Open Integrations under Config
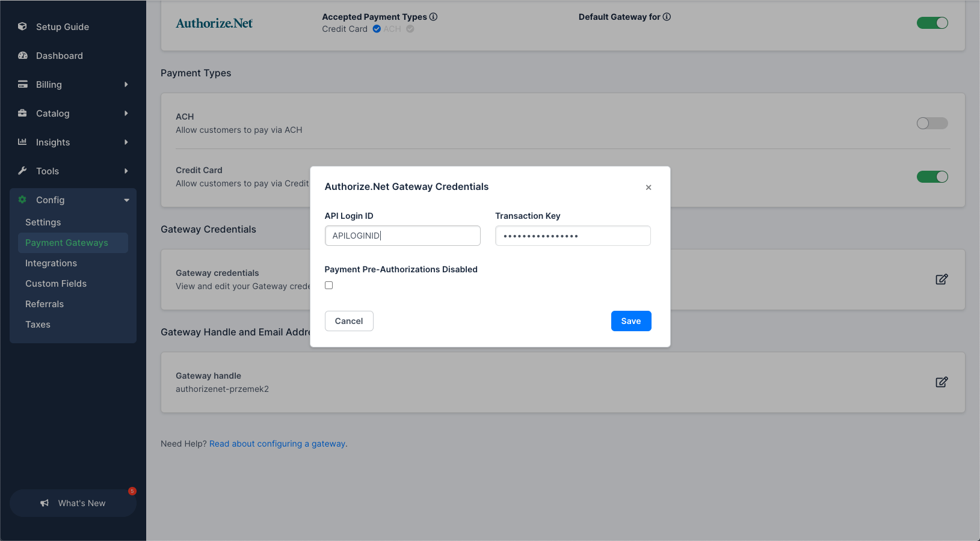Screen dimensions: 980x541 coord(51,263)
